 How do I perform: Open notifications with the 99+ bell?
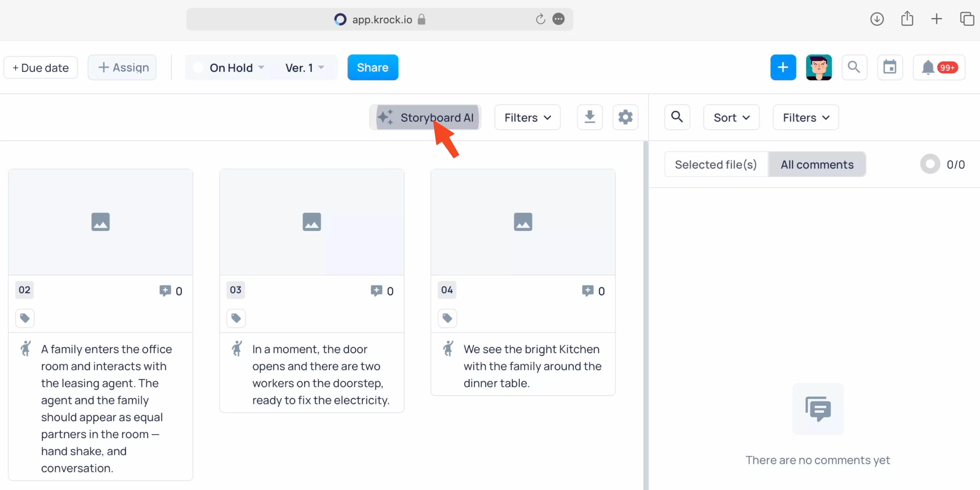939,67
